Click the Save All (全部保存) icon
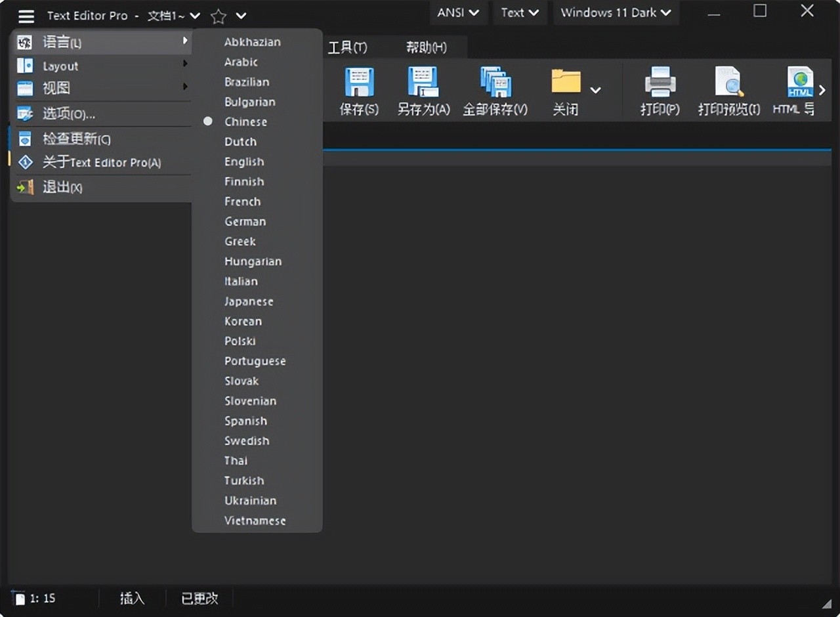Image resolution: width=840 pixels, height=617 pixels. (495, 83)
